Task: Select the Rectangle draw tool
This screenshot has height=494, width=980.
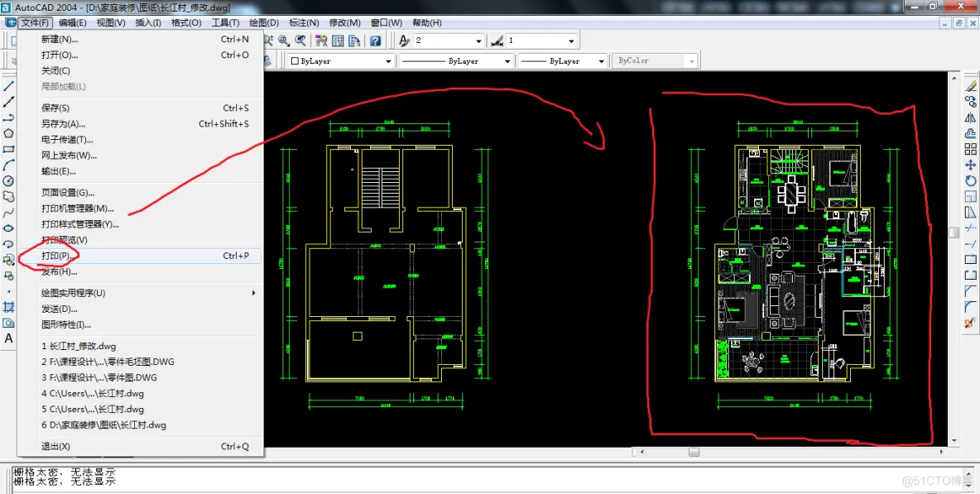Action: [9, 149]
